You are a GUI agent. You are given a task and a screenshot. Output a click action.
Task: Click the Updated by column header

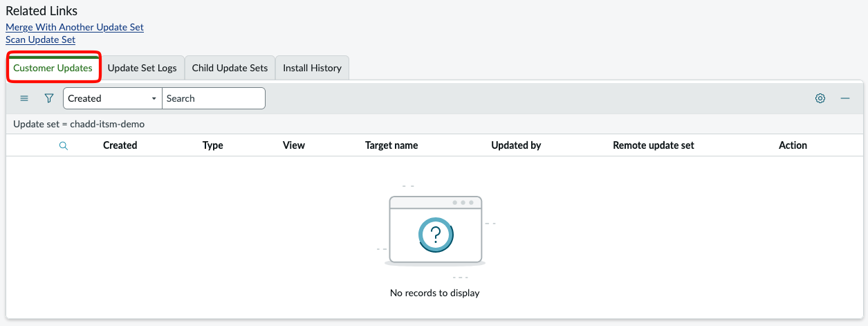tap(516, 145)
